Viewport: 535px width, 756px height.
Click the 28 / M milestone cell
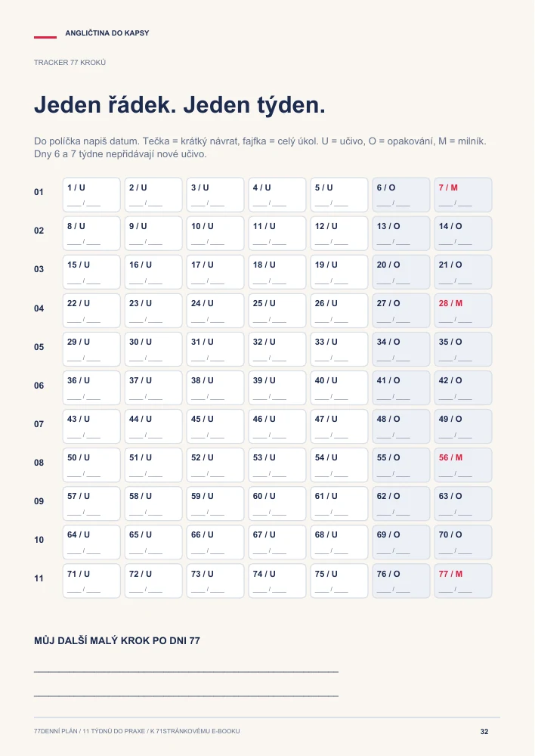(x=463, y=311)
